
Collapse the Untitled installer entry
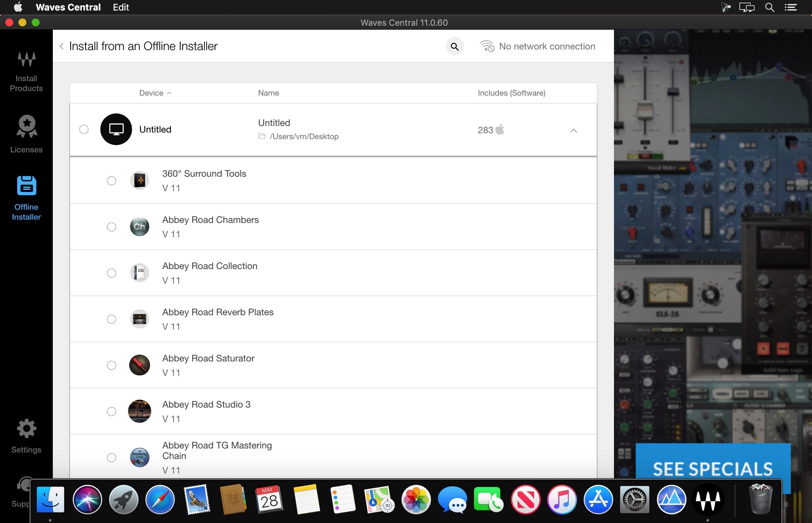[572, 130]
